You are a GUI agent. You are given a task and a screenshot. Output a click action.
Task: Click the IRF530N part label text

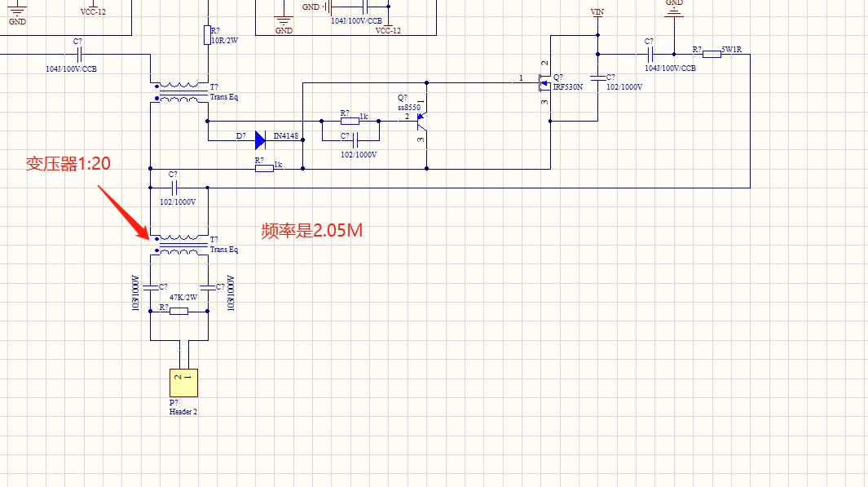pos(568,86)
